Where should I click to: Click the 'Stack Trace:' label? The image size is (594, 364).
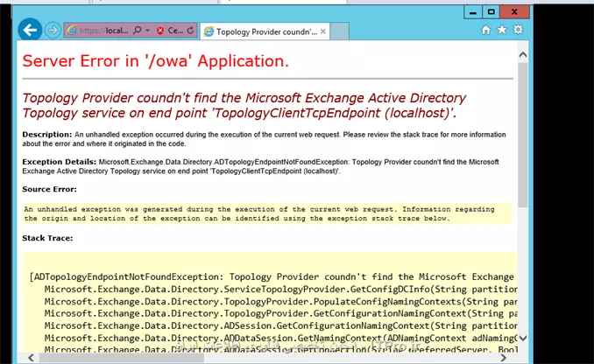[x=47, y=238]
